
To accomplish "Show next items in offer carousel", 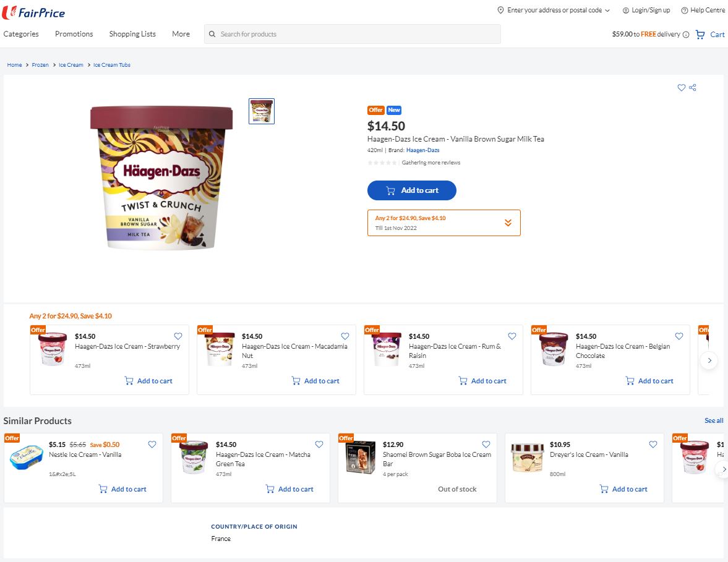I will [709, 360].
